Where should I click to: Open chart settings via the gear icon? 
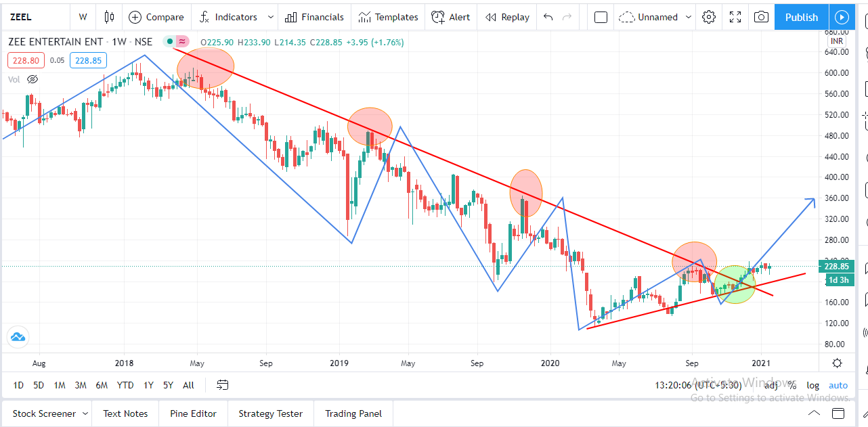click(x=708, y=17)
